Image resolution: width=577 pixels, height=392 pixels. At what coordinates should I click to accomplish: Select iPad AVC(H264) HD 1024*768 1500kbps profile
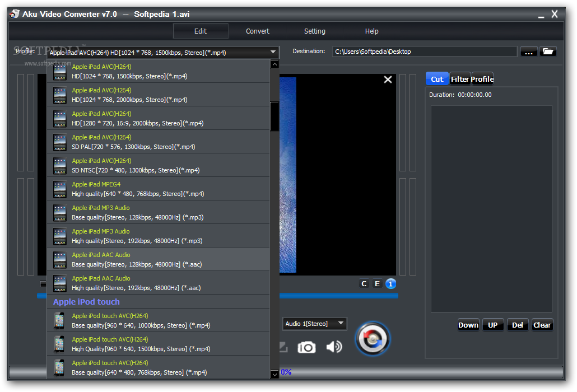[158, 71]
